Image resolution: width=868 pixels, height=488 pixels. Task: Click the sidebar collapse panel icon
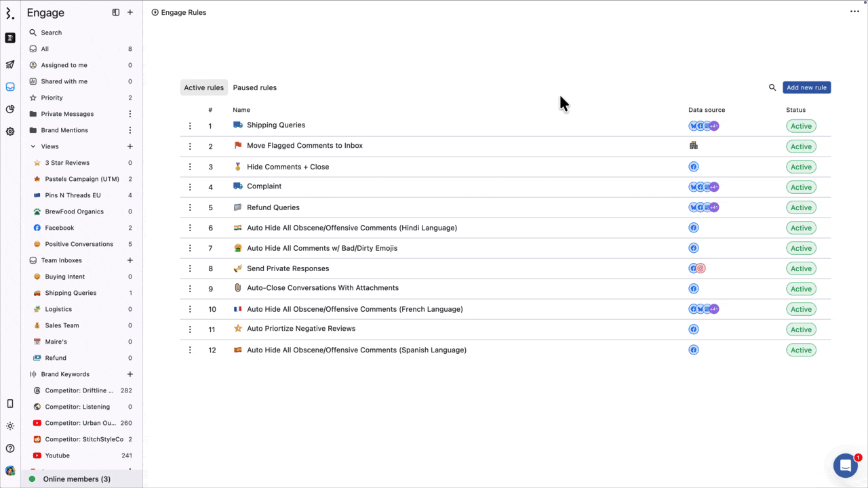coord(116,12)
